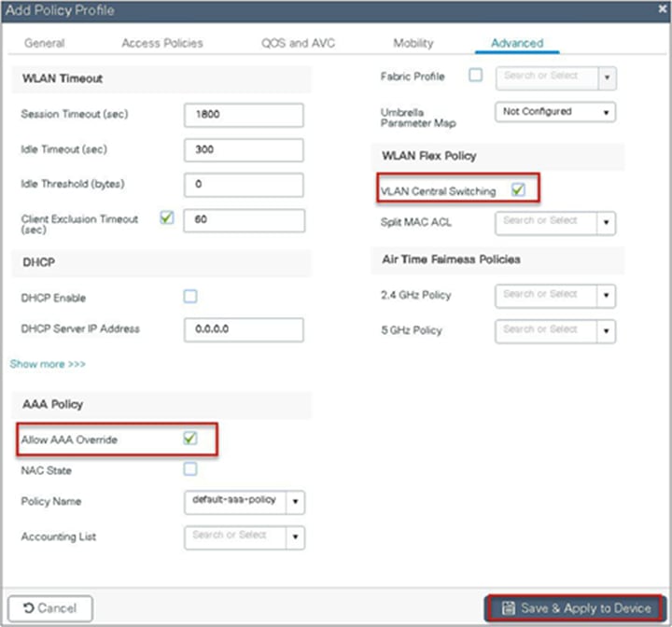This screenshot has width=672, height=627.
Task: Switch to the General tab
Action: (x=45, y=43)
